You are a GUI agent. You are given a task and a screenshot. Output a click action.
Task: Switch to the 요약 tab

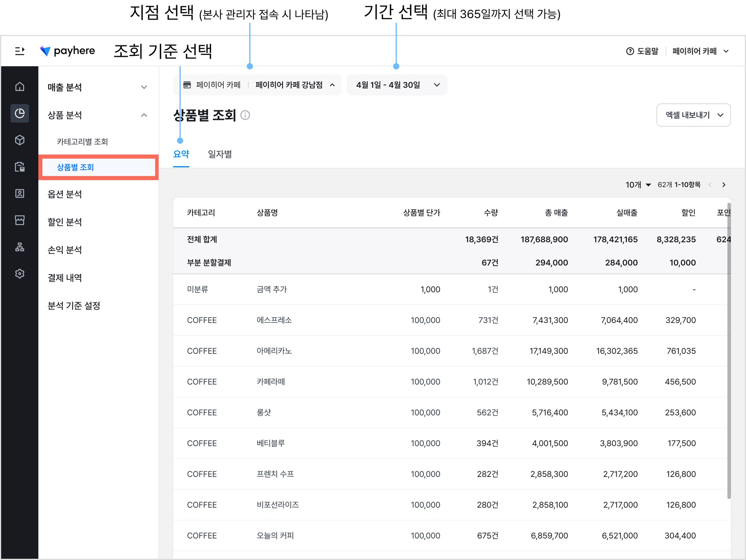[x=181, y=154]
